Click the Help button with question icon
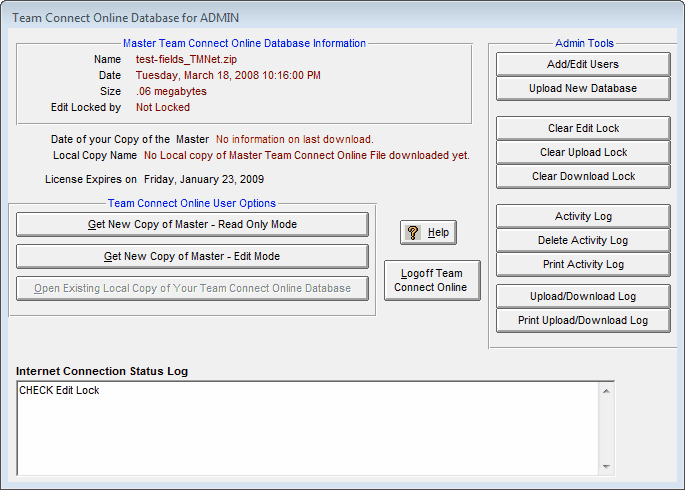The height and width of the screenshot is (490, 685). 428,232
